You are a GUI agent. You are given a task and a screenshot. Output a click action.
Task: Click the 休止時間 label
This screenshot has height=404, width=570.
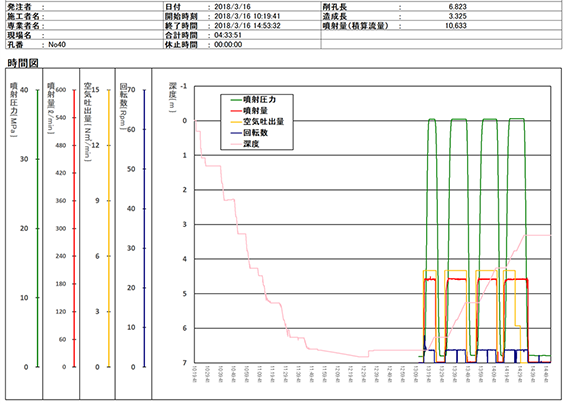pyautogui.click(x=181, y=44)
